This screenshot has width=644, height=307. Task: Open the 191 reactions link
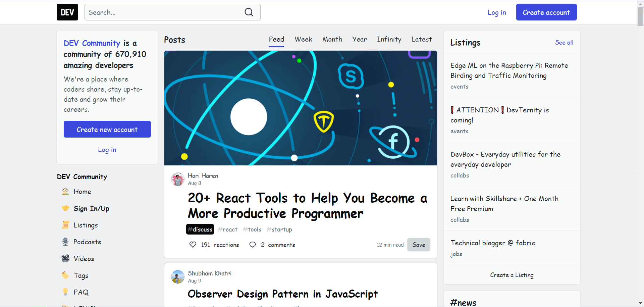point(214,245)
